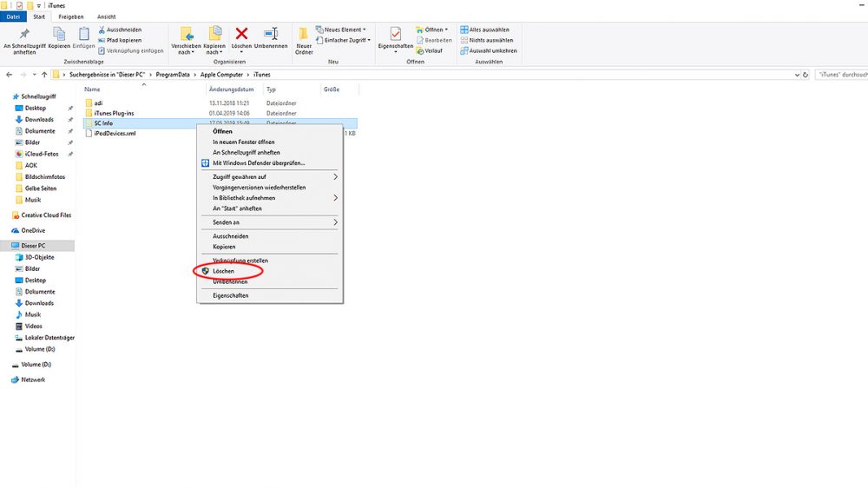The height and width of the screenshot is (489, 868).
Task: Open 3D-Objekte under Dieser PC
Action: [39, 257]
